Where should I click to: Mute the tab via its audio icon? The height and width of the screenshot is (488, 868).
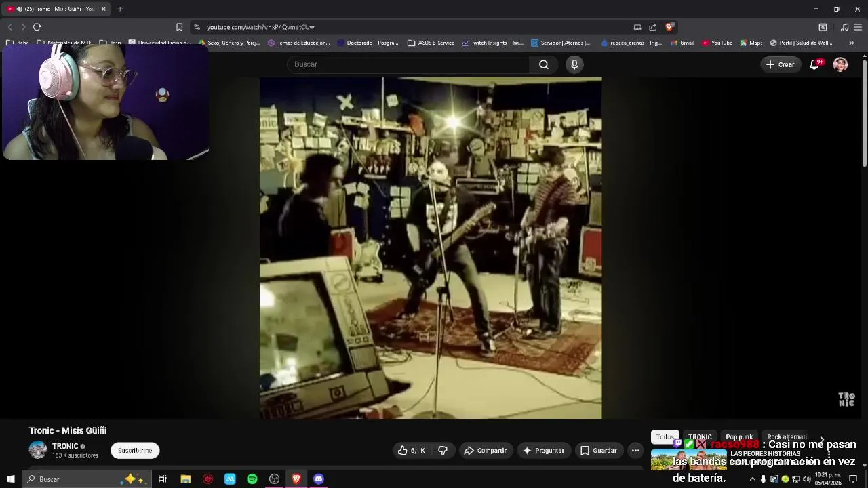click(19, 9)
